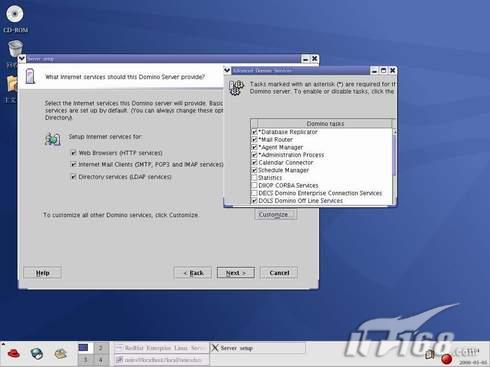Click the Customize button
The image size is (490, 367).
(276, 215)
